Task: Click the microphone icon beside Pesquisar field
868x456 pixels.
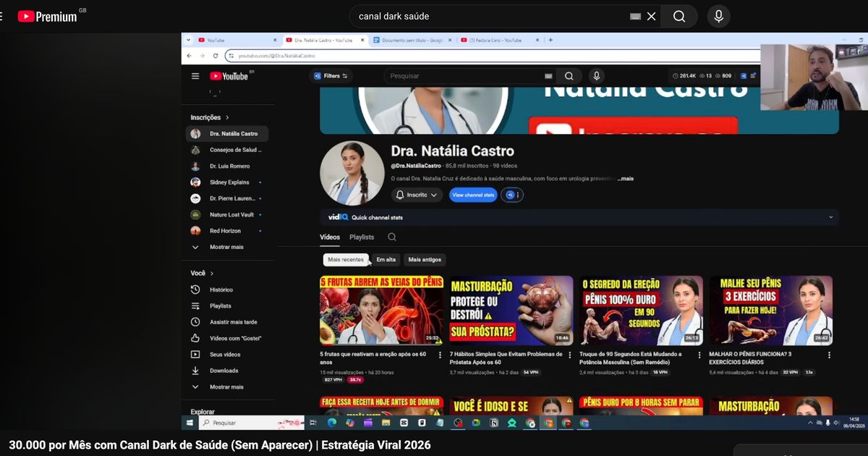Action: (596, 76)
